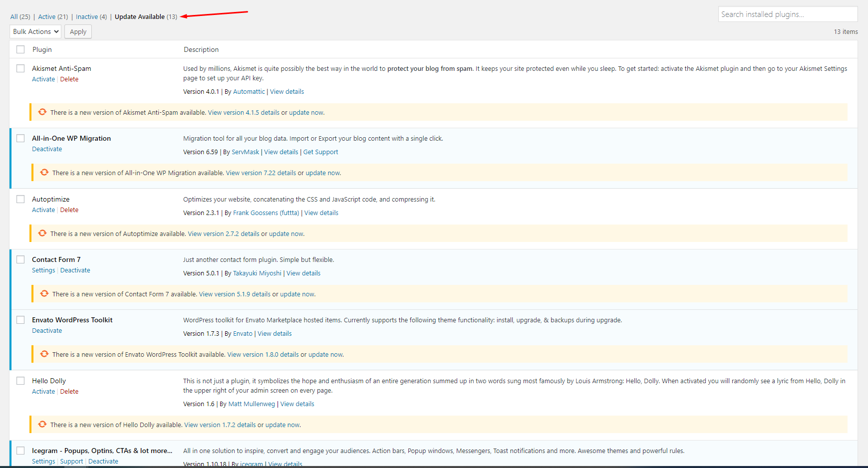
Task: Activate Akismet Anti-Spam plugin
Action: coord(43,79)
